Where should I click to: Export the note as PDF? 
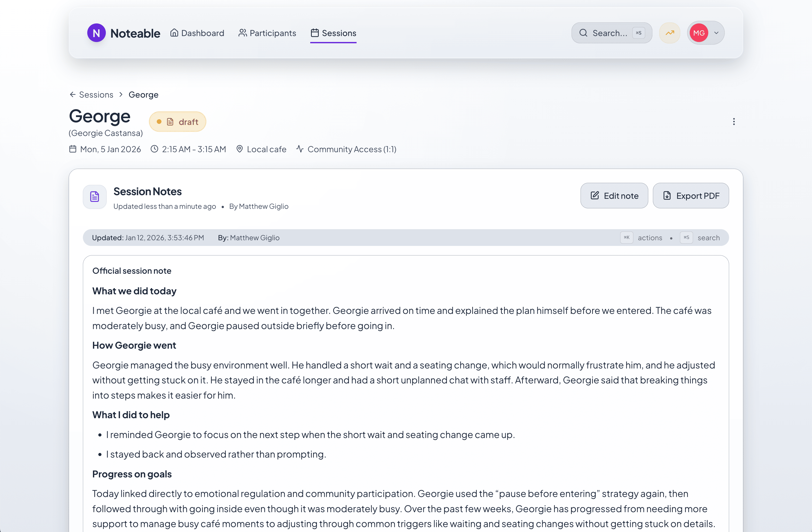(690, 196)
